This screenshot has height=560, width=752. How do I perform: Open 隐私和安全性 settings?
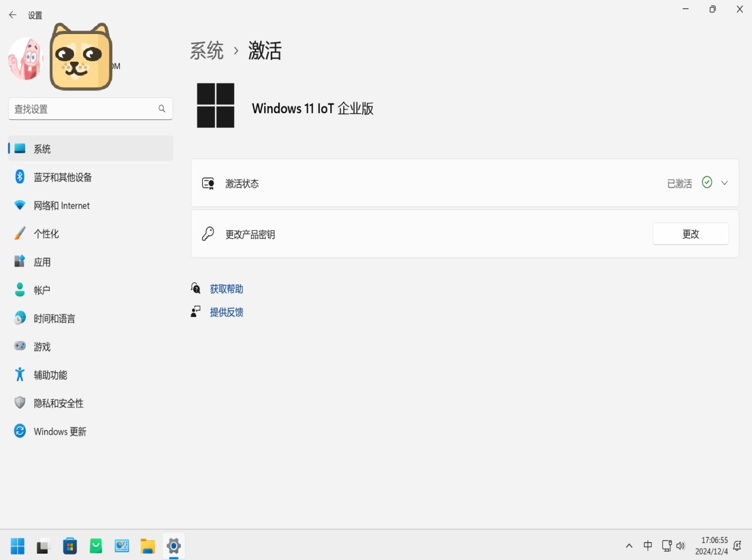pos(90,403)
